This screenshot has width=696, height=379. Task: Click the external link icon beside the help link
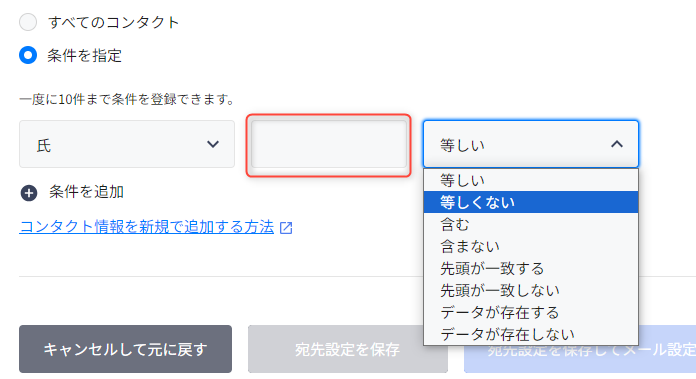click(286, 228)
